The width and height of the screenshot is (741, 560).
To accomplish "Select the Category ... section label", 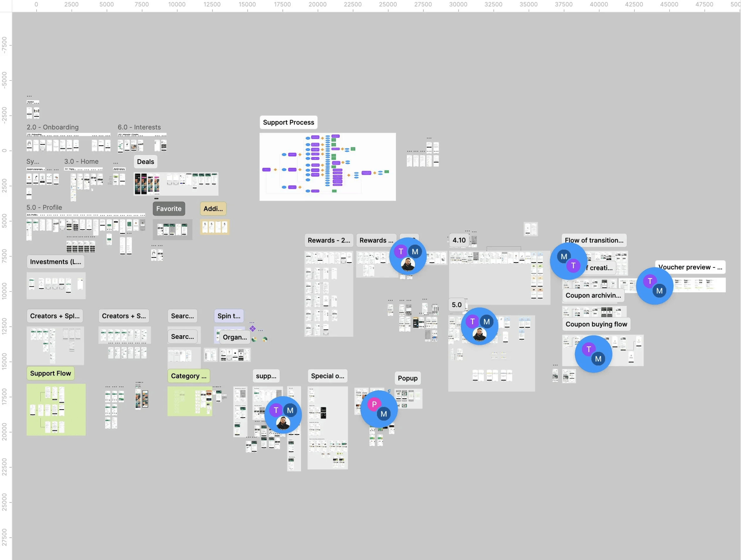I will click(189, 376).
